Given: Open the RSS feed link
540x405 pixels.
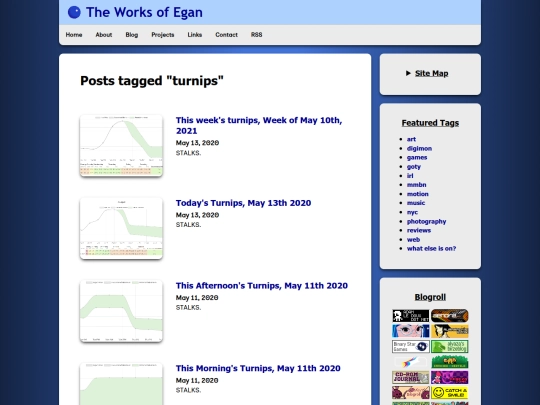Looking at the screenshot, I should pos(257,35).
